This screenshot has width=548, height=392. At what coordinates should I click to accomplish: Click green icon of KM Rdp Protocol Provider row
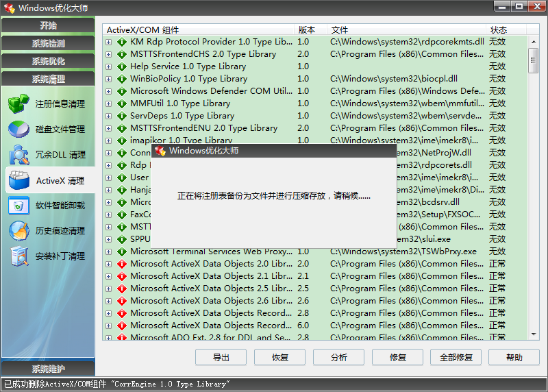pos(122,42)
